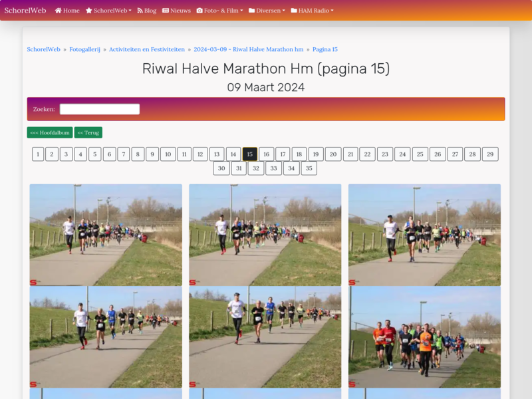Screen dimensions: 532x399
Task: Open the middle photo in row two
Action: tap(265, 337)
